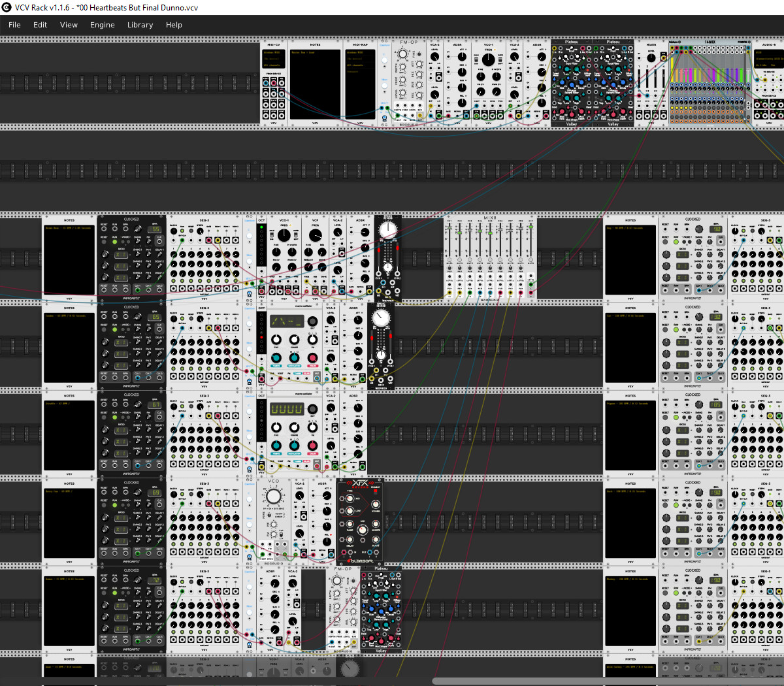Click the Blamsoft XFX module's center knob

362,529
